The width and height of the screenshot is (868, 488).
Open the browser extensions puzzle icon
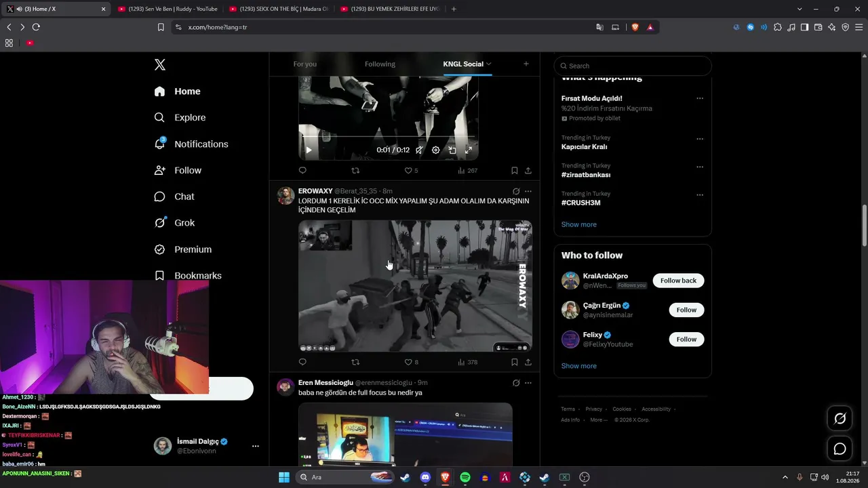(778, 27)
